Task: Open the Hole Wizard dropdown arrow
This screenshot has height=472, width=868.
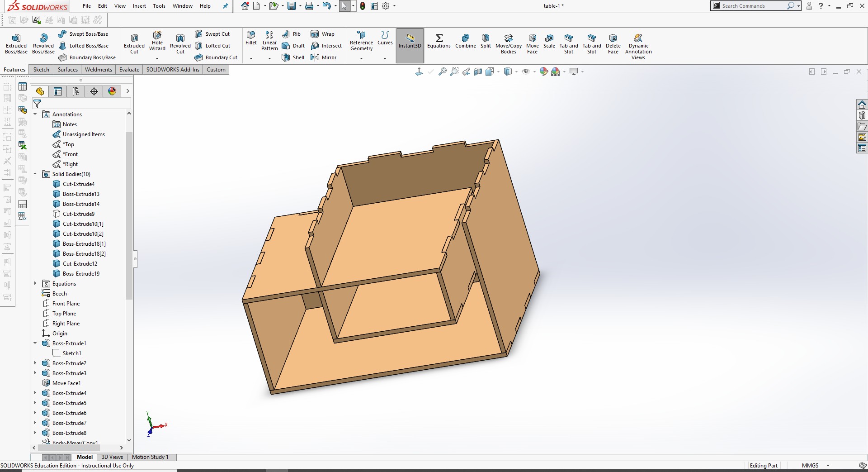Action: point(157,58)
